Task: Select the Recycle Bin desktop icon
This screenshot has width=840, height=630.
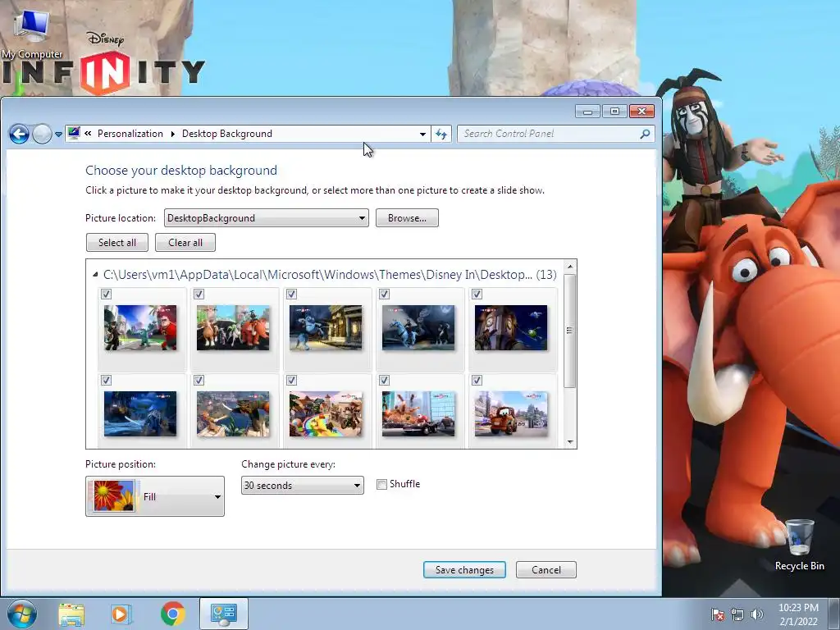Action: [799, 545]
